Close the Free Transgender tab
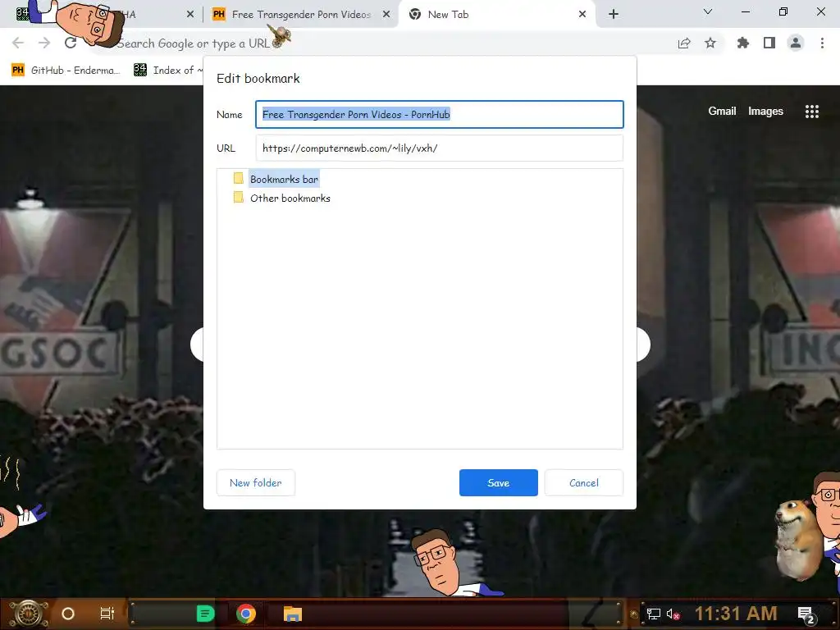 [386, 15]
